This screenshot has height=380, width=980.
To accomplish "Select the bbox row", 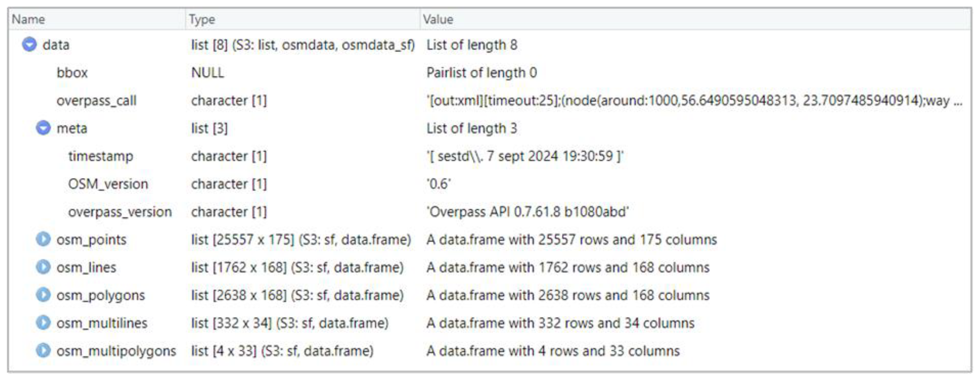I will coord(489,72).
